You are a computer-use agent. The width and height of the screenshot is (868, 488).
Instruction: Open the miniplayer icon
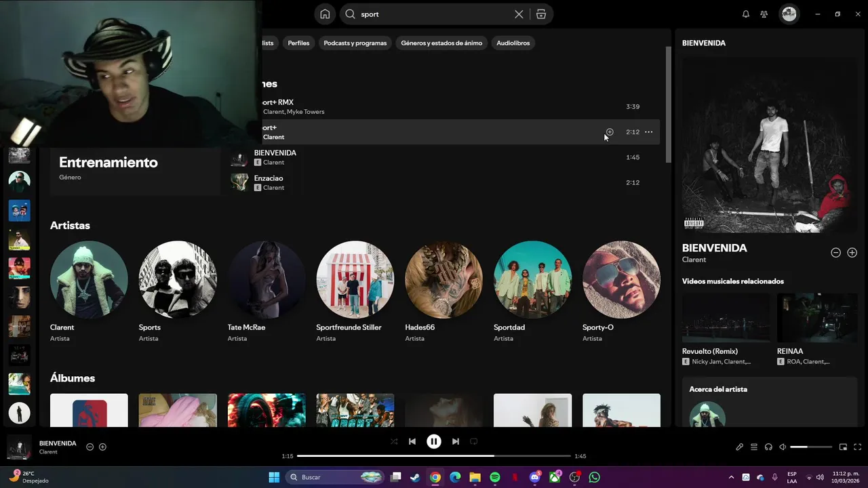pyautogui.click(x=844, y=447)
